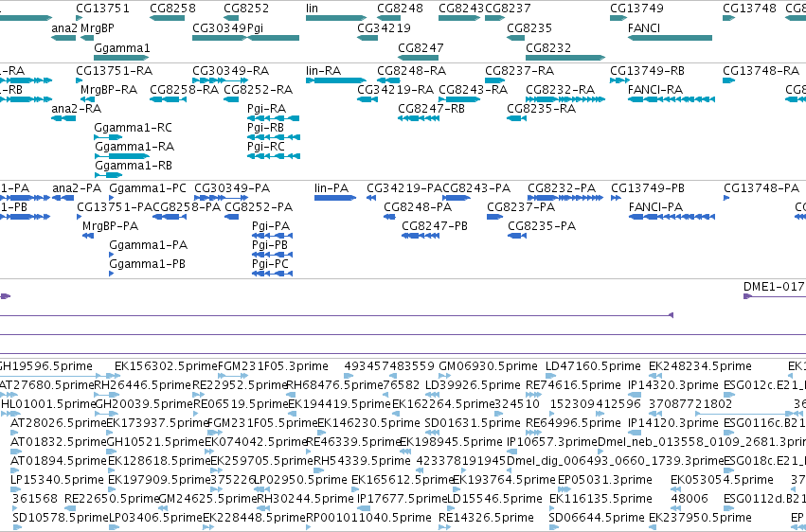Click the CG8247-PB protein label
Viewport: 806px width, 532px height.
pyautogui.click(x=435, y=226)
